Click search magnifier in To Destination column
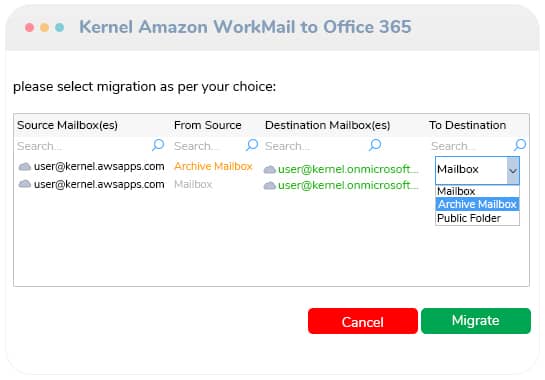Viewport: 545px width, 380px height. click(x=520, y=145)
